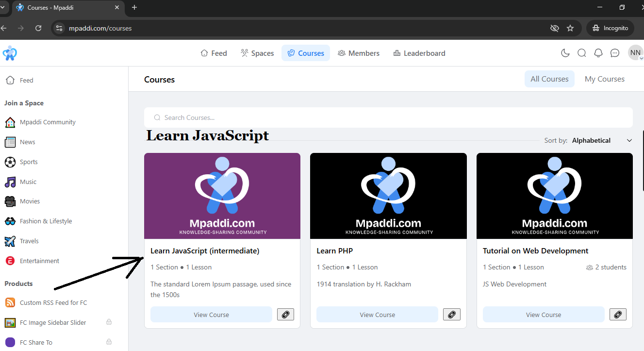Click the 'JS Web Development' description text
The width and height of the screenshot is (644, 351).
coord(515,284)
